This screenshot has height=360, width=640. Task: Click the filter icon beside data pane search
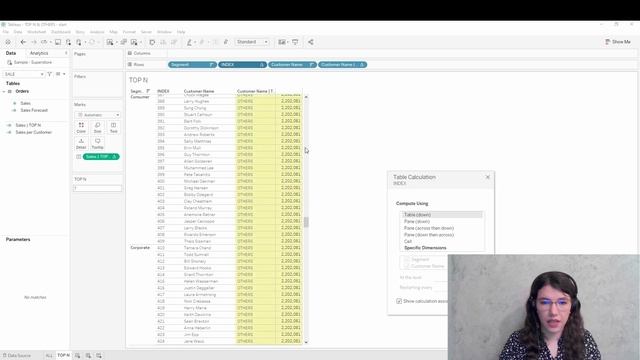49,74
